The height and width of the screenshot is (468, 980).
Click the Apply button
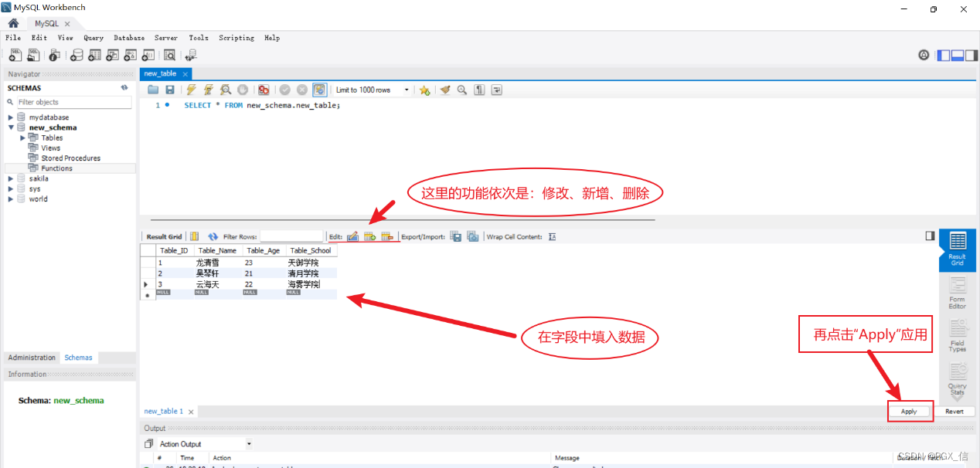(909, 412)
